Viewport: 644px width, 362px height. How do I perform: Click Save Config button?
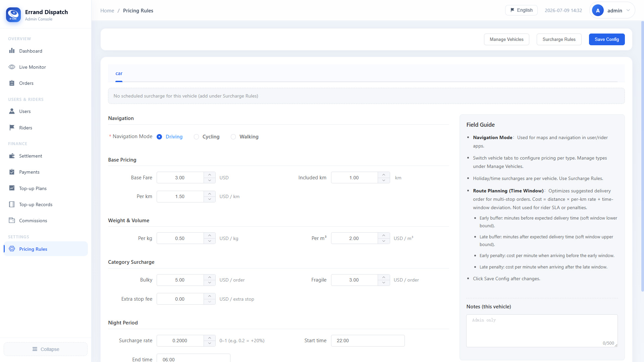click(x=607, y=39)
